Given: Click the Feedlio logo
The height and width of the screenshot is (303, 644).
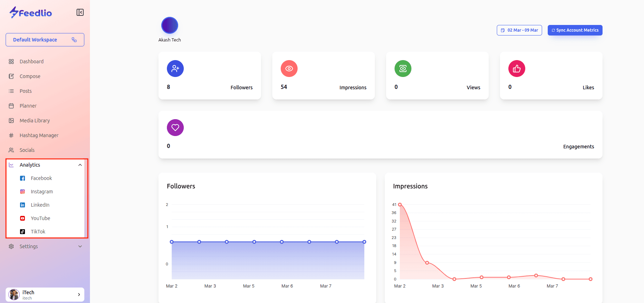Looking at the screenshot, I should tap(31, 13).
